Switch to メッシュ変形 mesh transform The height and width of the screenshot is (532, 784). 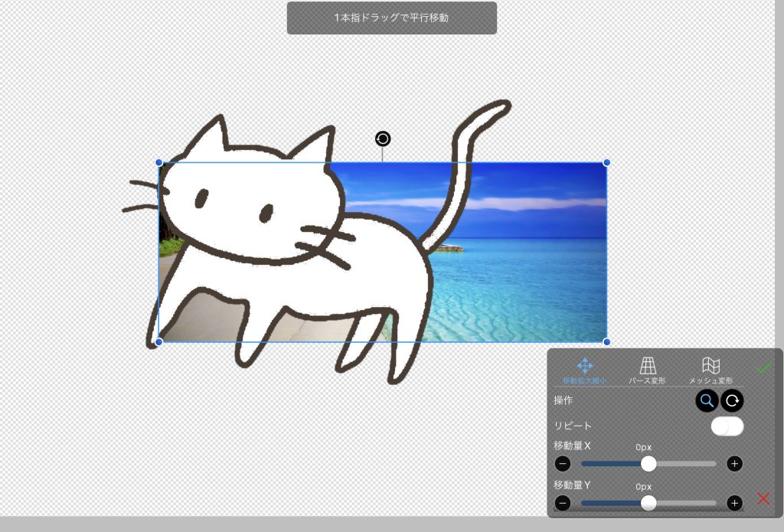(710, 370)
